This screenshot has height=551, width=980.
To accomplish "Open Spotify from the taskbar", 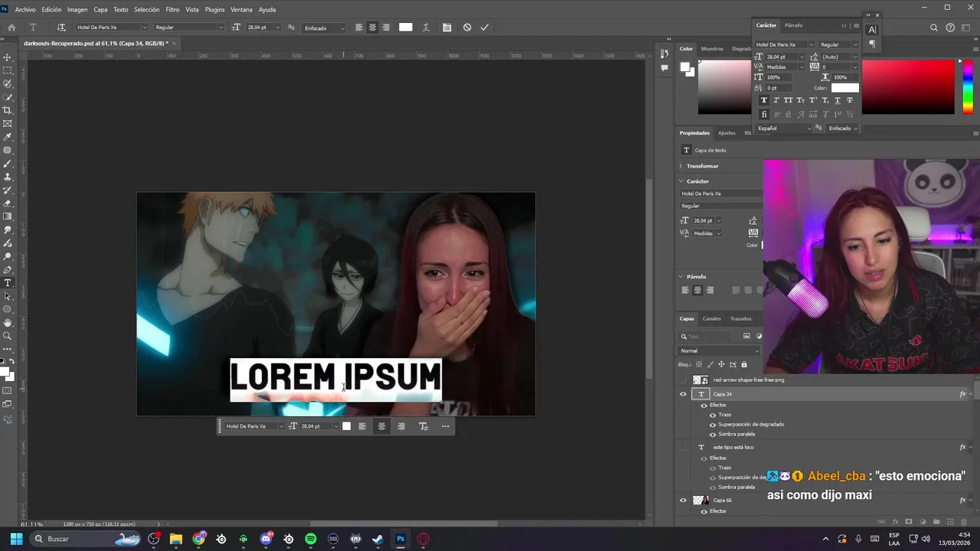I will point(311,539).
